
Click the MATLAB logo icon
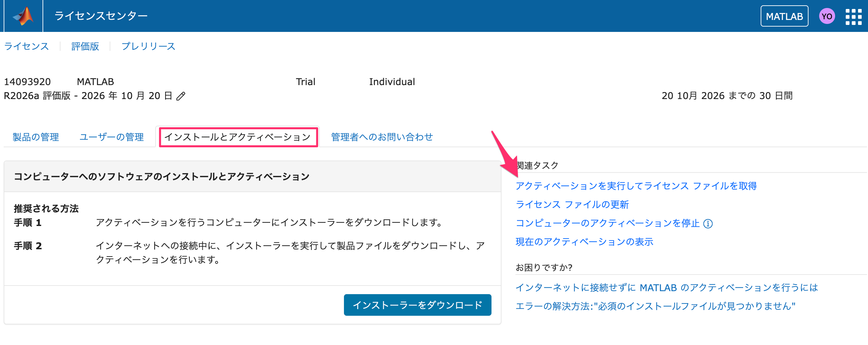point(23,16)
